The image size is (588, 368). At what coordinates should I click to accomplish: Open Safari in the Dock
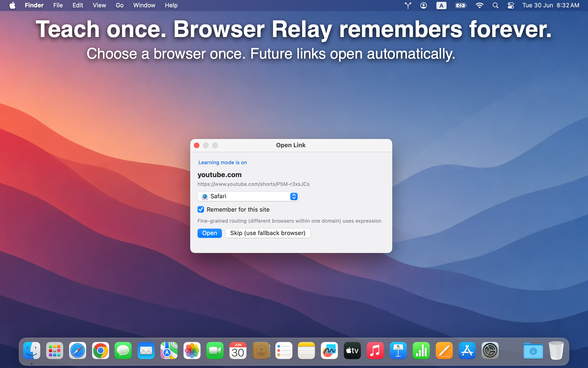coord(77,351)
